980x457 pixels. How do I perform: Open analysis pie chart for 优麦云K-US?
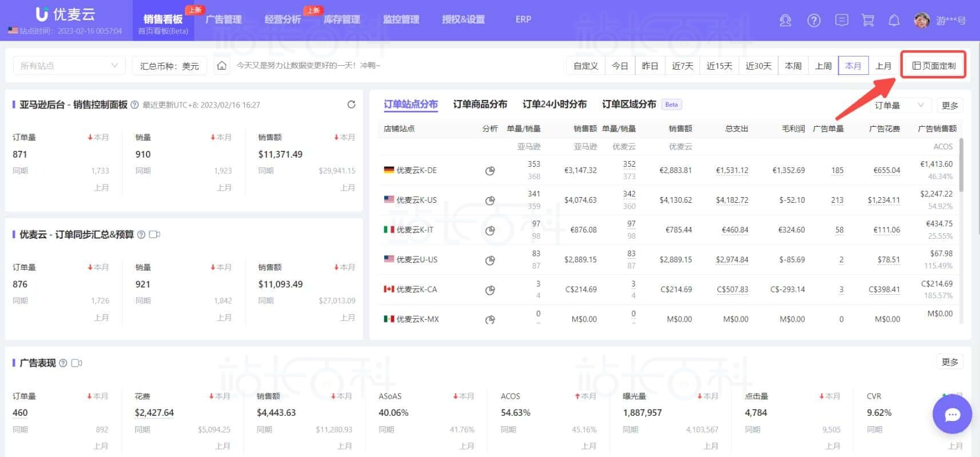coord(490,201)
